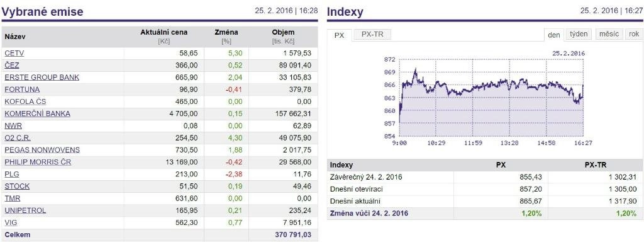This screenshot has width=644, height=242.
Task: Switch chart period to 'rok'
Action: click(634, 34)
